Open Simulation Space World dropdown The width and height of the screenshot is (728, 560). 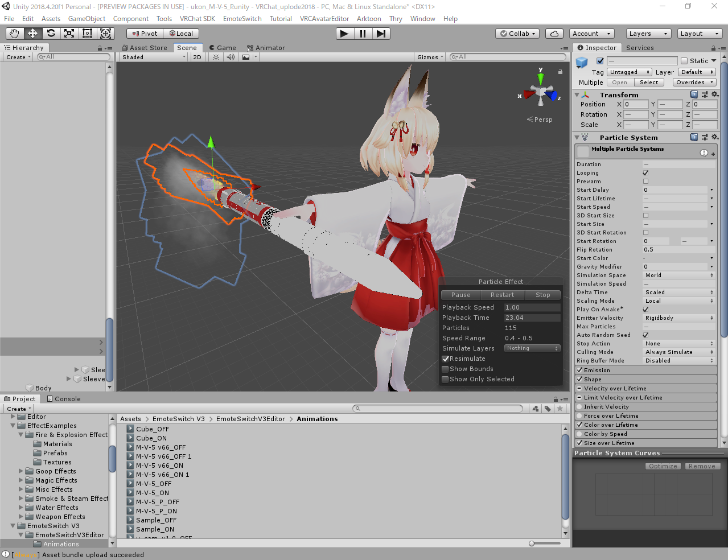(678, 275)
